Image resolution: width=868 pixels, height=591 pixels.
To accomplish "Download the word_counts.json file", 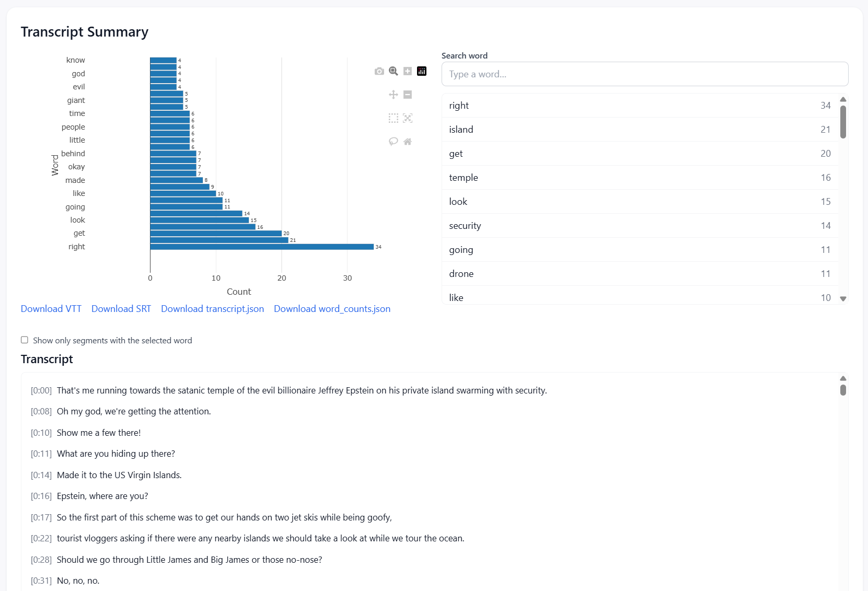I will 332,309.
